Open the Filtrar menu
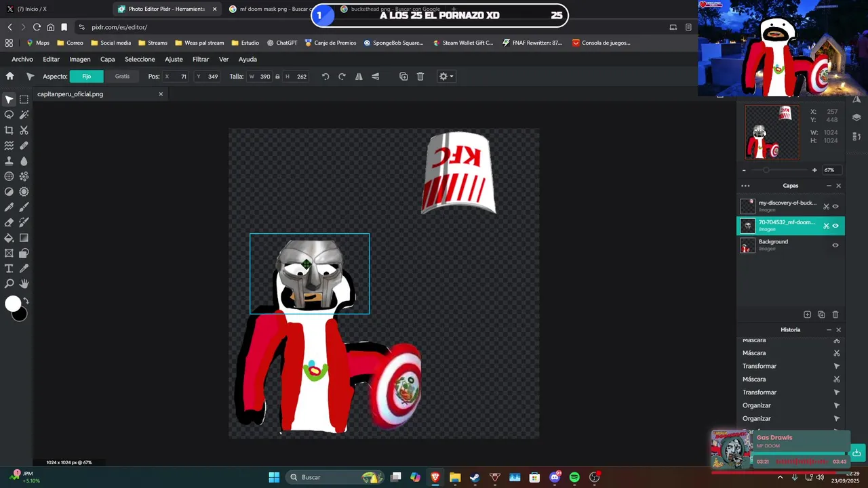This screenshot has width=868, height=488. pos(201,59)
